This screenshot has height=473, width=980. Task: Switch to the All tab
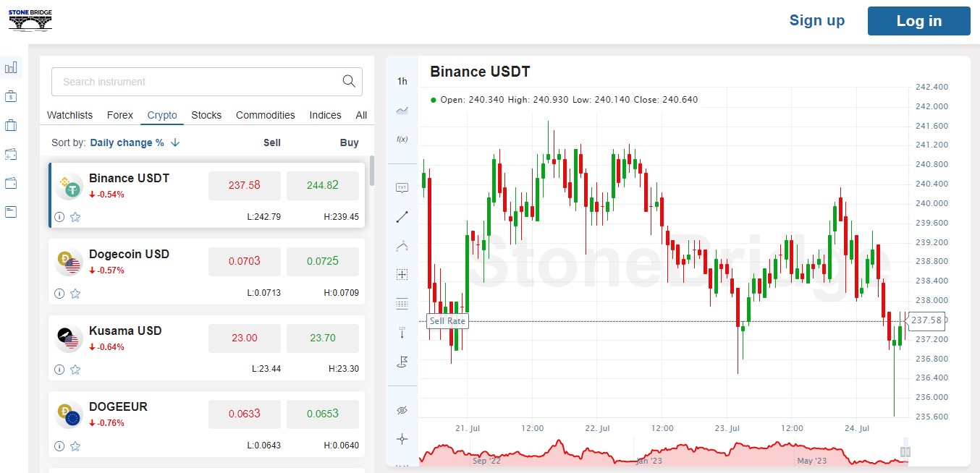pyautogui.click(x=361, y=115)
